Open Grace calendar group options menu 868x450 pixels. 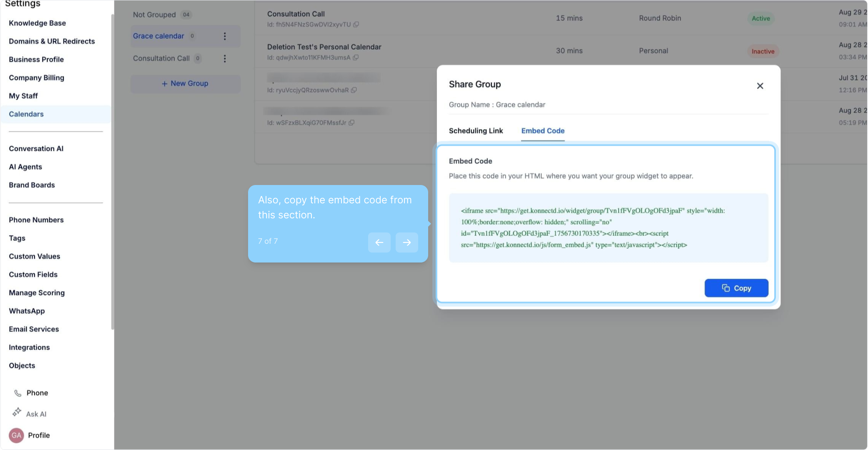click(225, 36)
